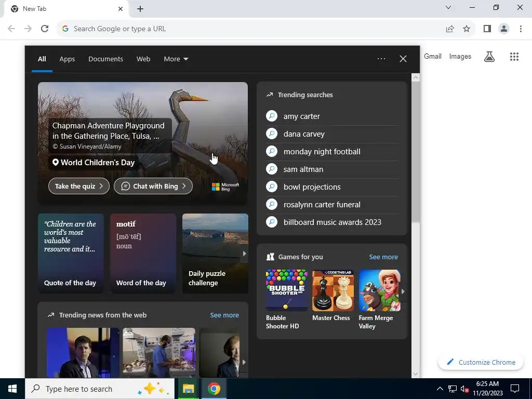Launch the Master Chess game
The width and height of the screenshot is (532, 399).
pos(332,296)
